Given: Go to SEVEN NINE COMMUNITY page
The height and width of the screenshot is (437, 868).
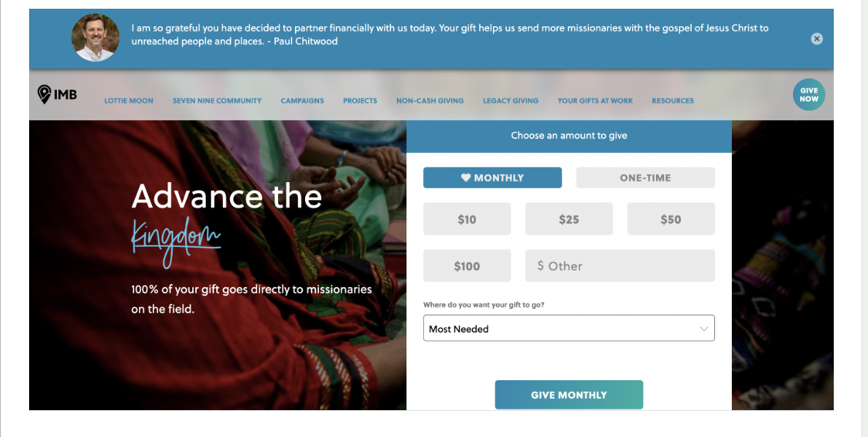Looking at the screenshot, I should tap(217, 101).
